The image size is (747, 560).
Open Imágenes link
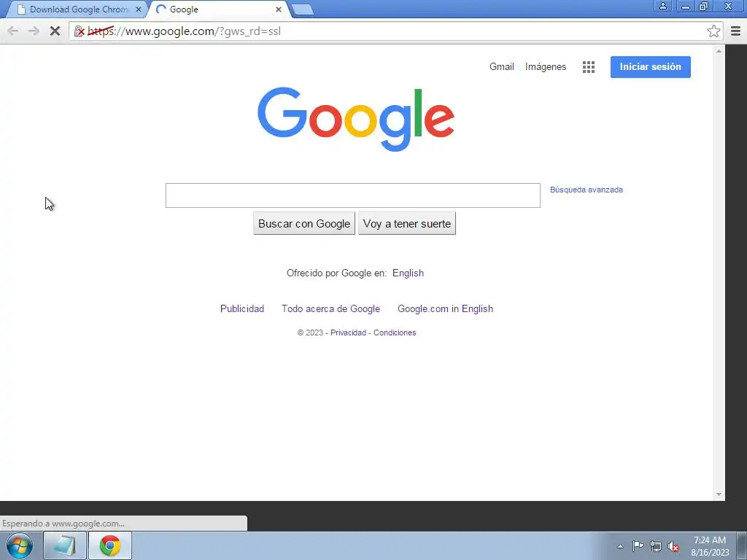tap(546, 67)
